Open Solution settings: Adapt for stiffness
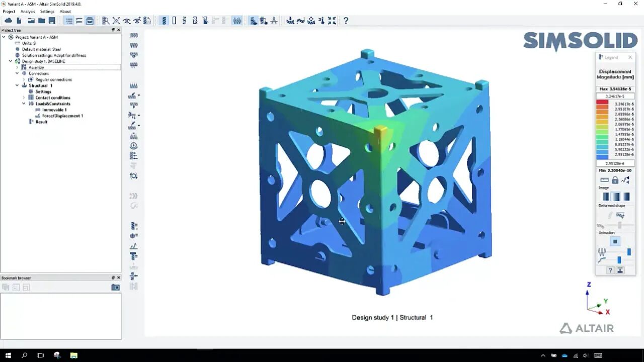 tap(54, 55)
